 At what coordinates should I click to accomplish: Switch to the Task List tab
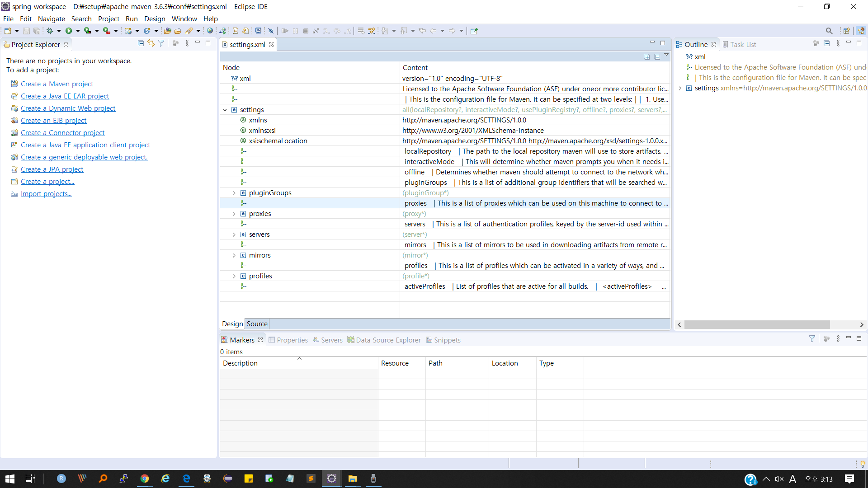[x=739, y=44]
